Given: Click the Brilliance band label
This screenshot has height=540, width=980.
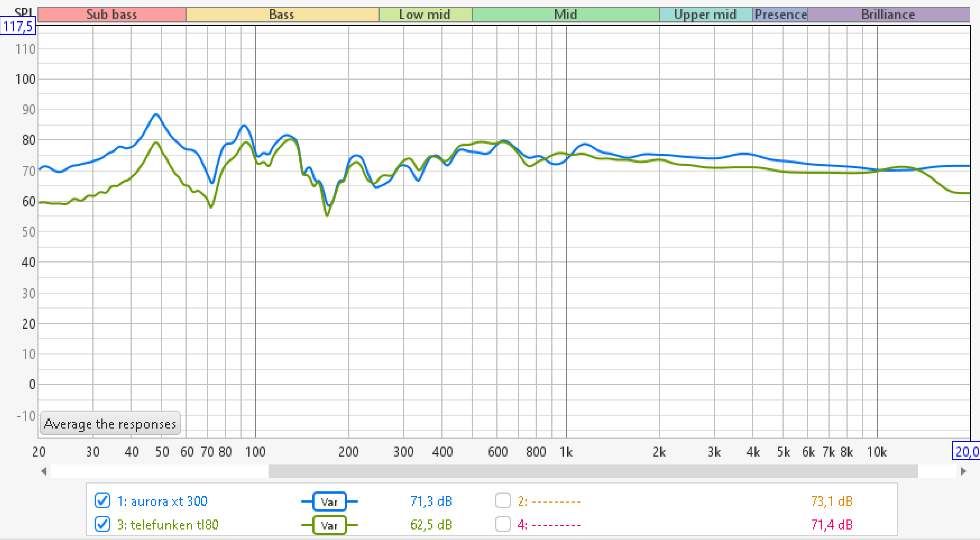Looking at the screenshot, I should pos(888,15).
